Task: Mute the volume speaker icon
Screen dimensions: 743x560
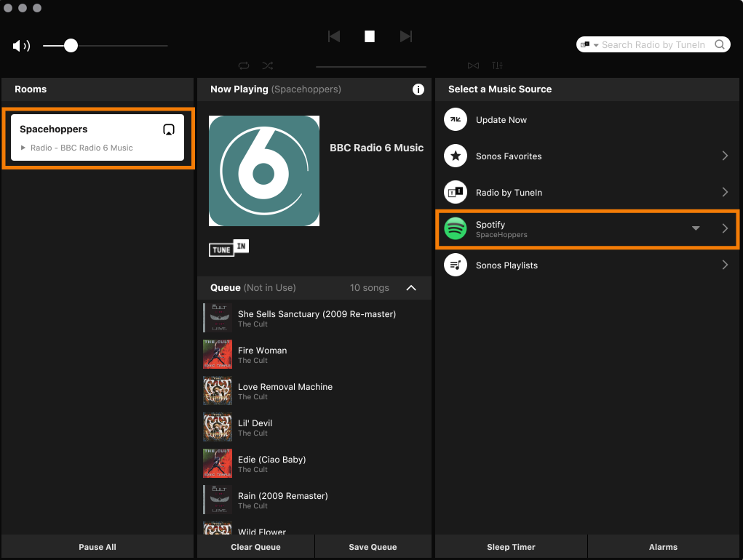Action: pyautogui.click(x=21, y=45)
